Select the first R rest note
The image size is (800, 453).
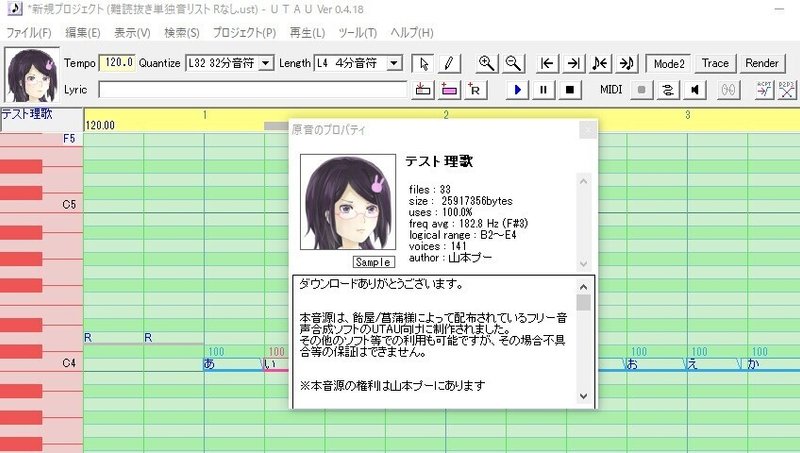[113, 338]
